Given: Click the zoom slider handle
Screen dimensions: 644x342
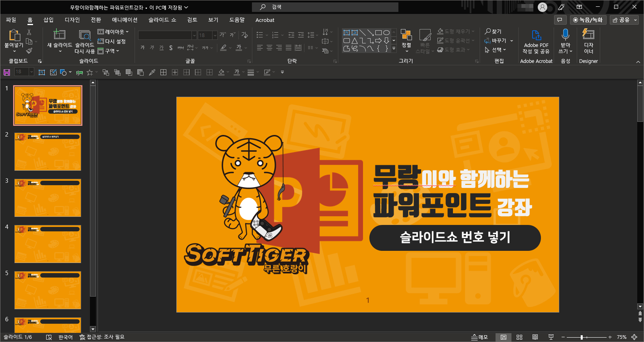Looking at the screenshot, I should click(582, 337).
